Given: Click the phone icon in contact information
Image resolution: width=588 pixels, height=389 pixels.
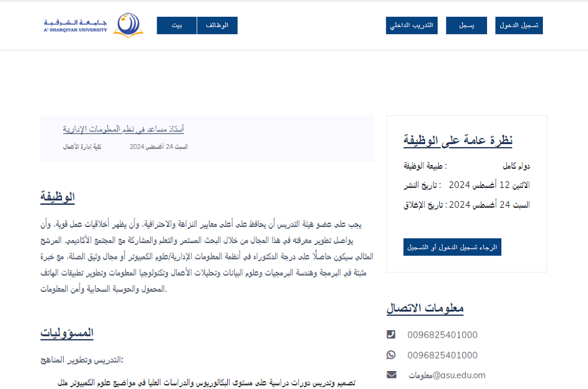Looking at the screenshot, I should 391,335.
